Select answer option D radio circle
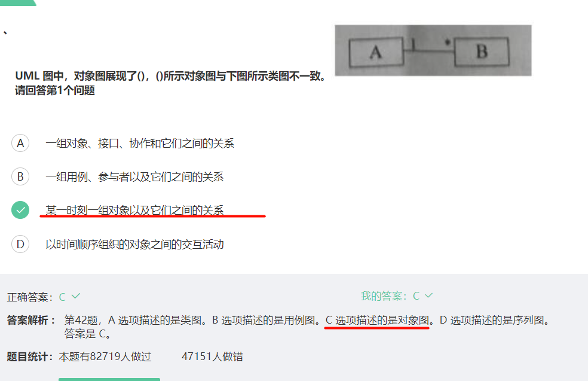 [x=20, y=245]
